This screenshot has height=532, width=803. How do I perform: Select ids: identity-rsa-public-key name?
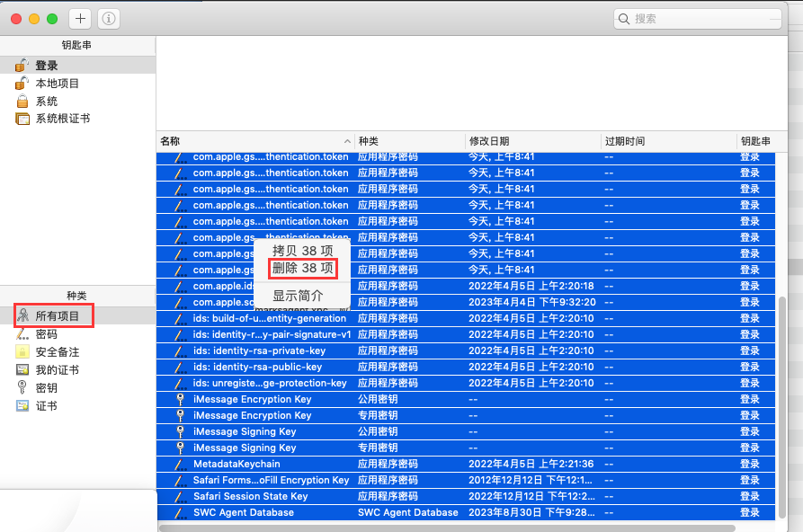[x=257, y=367]
